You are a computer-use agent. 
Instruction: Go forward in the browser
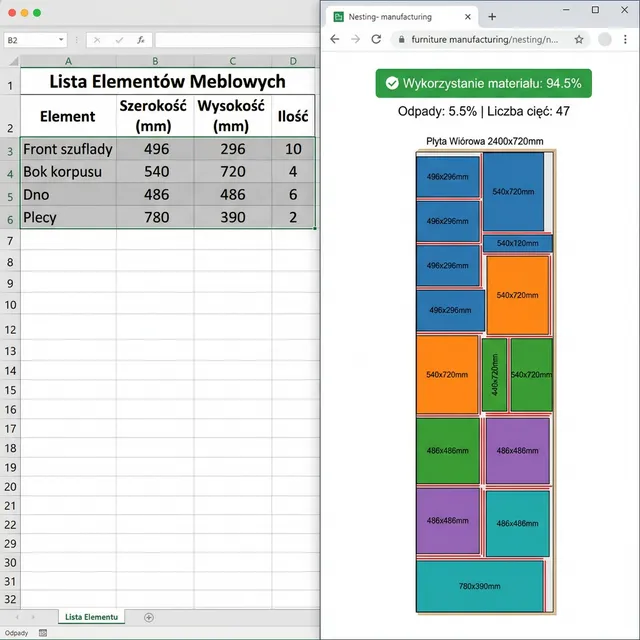(356, 39)
